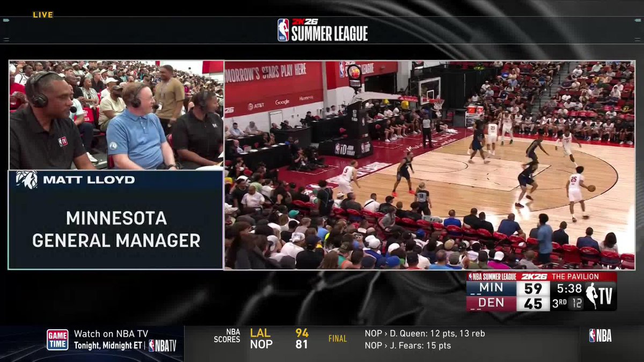Click the LAL team abbreviation in ticker

click(260, 333)
